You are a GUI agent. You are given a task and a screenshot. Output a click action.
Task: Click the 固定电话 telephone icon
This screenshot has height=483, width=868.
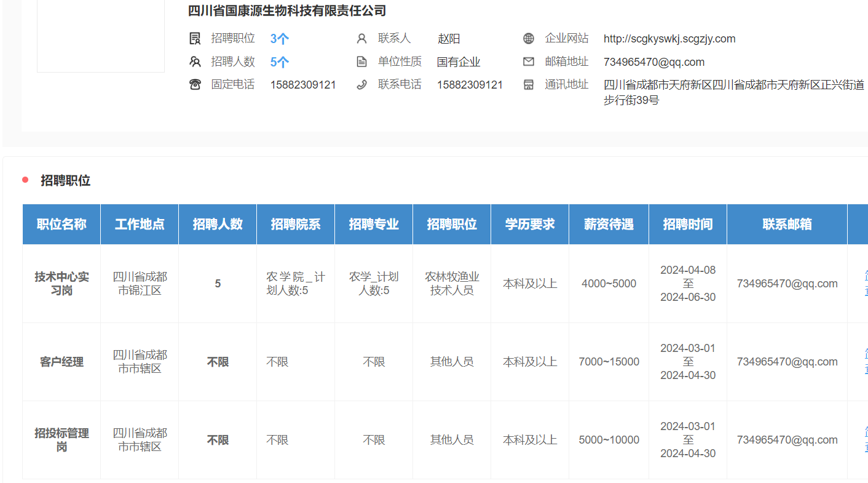point(195,85)
